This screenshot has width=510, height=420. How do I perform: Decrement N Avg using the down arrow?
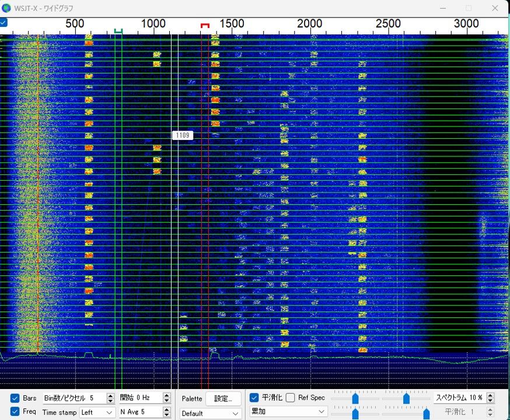coord(166,415)
